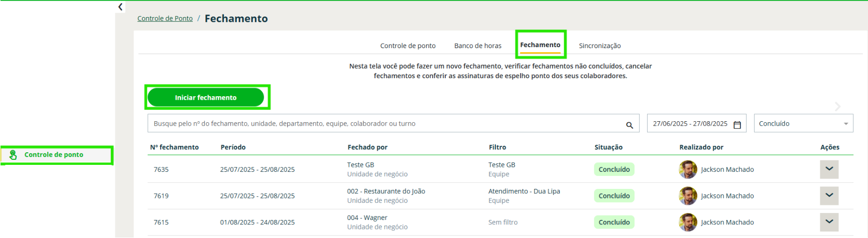The height and width of the screenshot is (238, 868).
Task: Click the Iniciar fechamento button
Action: coord(206,98)
